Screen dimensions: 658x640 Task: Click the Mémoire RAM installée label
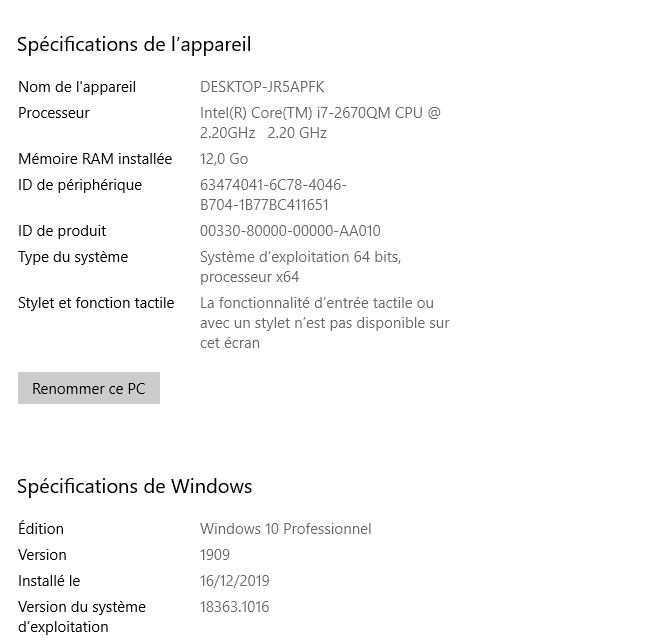95,159
